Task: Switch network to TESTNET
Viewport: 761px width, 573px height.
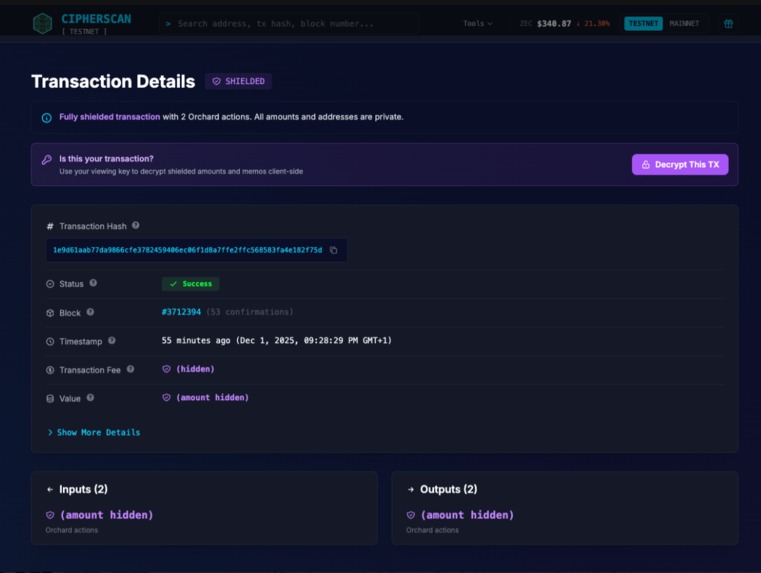Action: 643,23
